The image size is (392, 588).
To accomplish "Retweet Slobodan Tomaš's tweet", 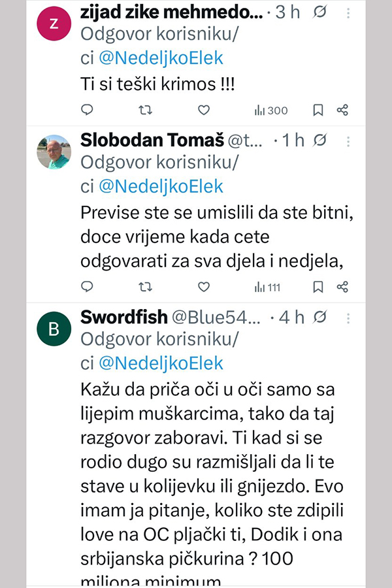I will [x=146, y=286].
